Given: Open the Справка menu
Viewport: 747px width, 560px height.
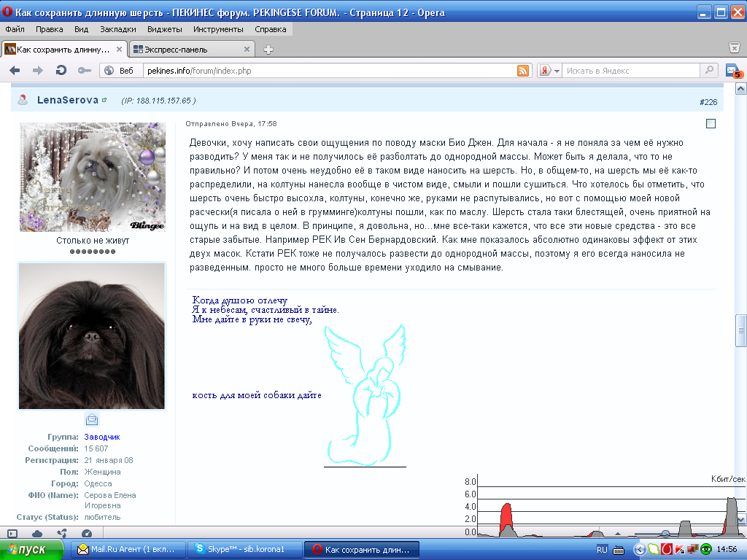Looking at the screenshot, I should (270, 29).
